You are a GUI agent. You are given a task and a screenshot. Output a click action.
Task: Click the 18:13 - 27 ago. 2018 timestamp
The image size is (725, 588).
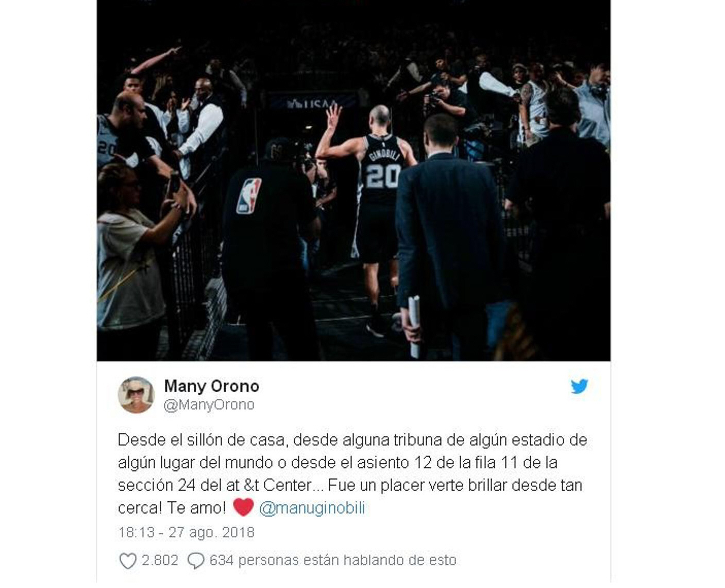click(x=186, y=532)
